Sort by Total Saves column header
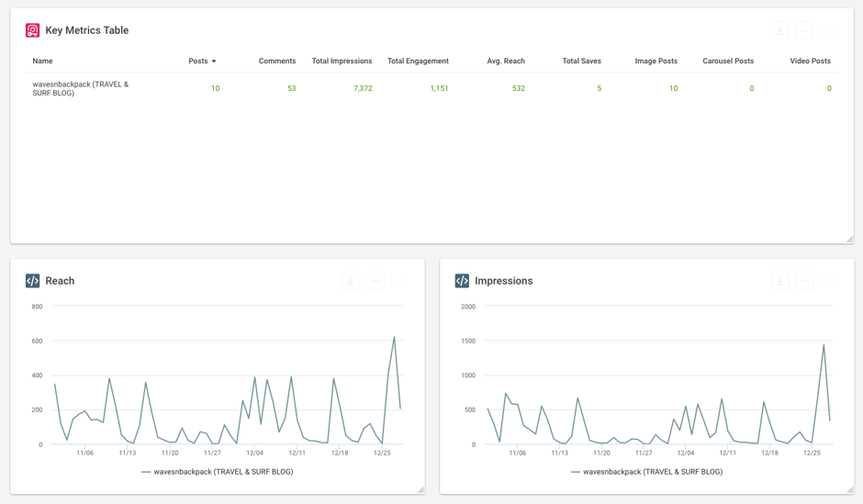 pos(582,62)
